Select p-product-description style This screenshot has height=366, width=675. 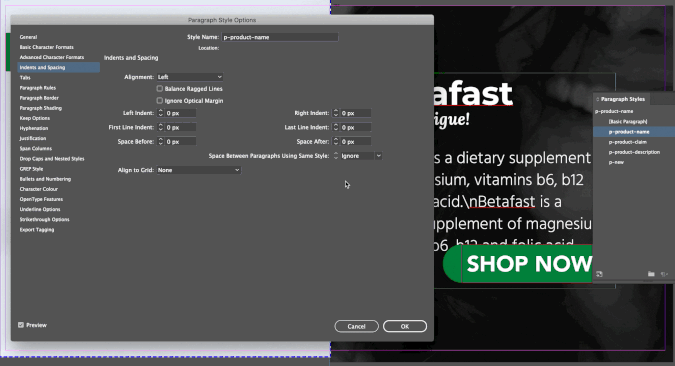(634, 152)
